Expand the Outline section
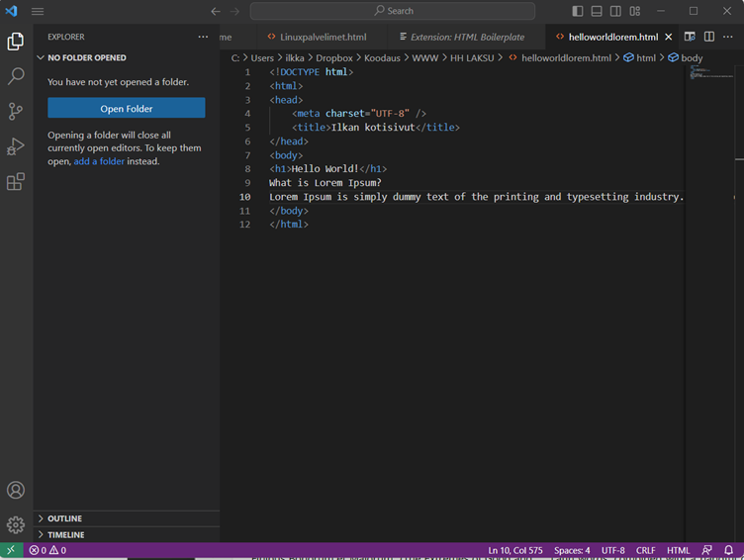 64,518
